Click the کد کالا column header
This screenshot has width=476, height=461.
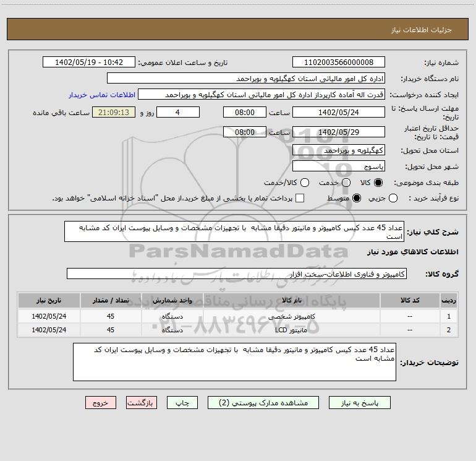[x=410, y=300]
